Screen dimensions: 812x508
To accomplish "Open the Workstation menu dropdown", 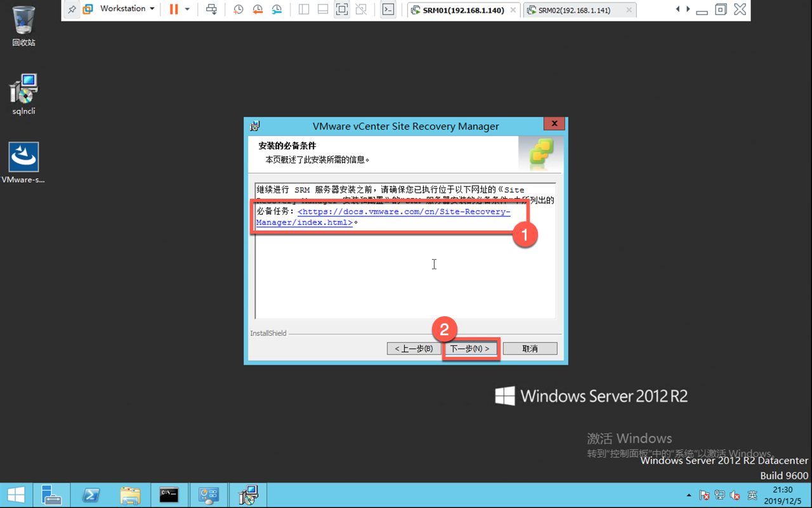I will [x=127, y=9].
